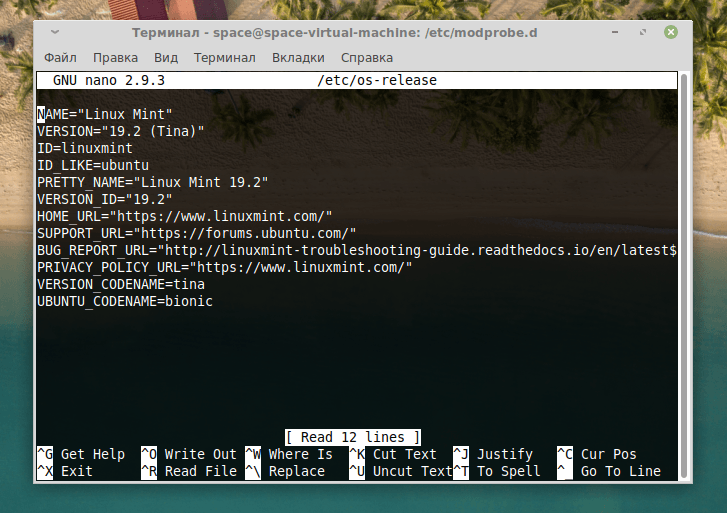Click the ^T To Spell shortcut
727x513 pixels.
point(497,471)
